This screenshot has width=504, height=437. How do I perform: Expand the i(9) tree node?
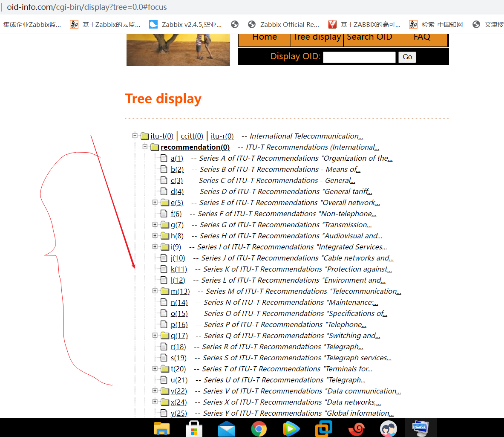point(155,246)
